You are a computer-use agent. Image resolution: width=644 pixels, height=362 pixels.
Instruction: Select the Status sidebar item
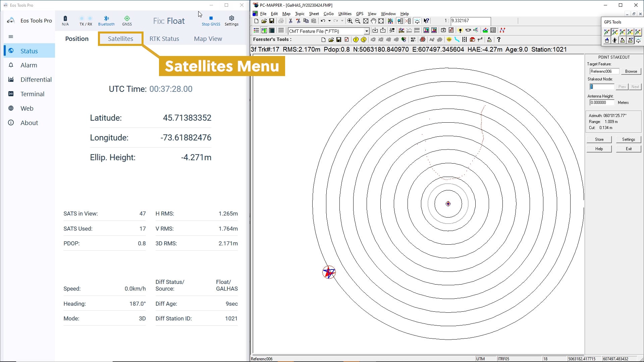click(29, 51)
